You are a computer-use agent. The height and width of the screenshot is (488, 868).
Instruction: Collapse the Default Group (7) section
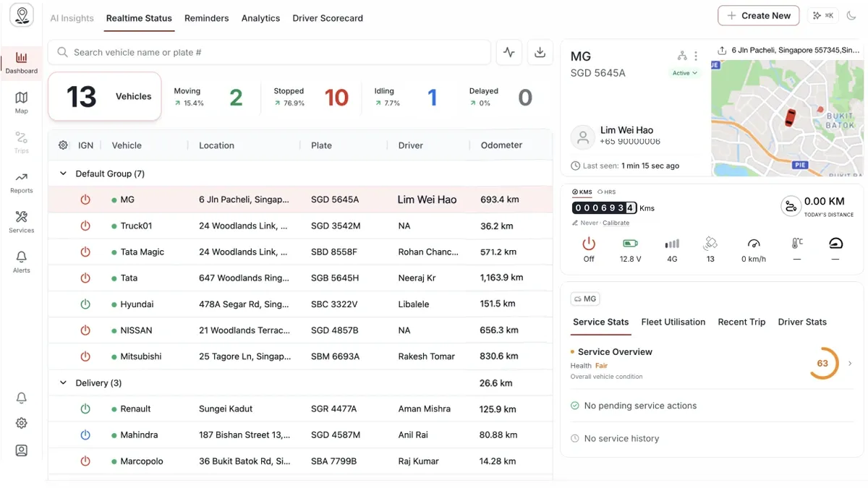click(63, 174)
